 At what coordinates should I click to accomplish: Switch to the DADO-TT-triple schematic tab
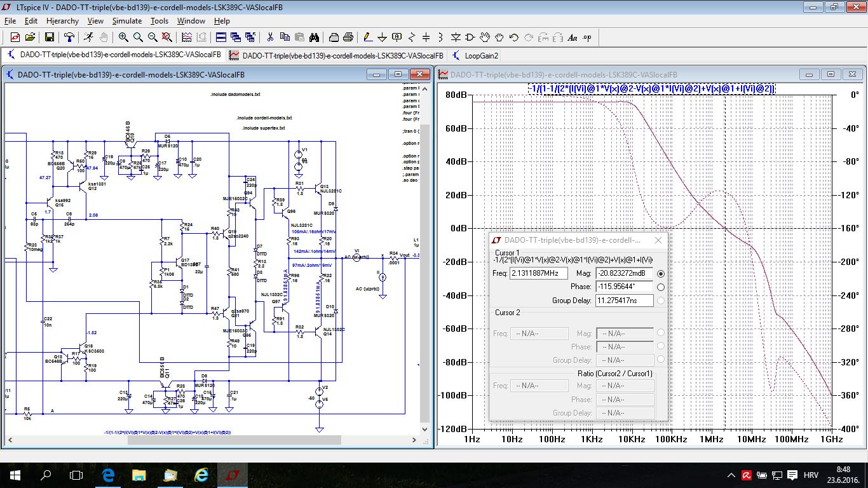pos(114,55)
